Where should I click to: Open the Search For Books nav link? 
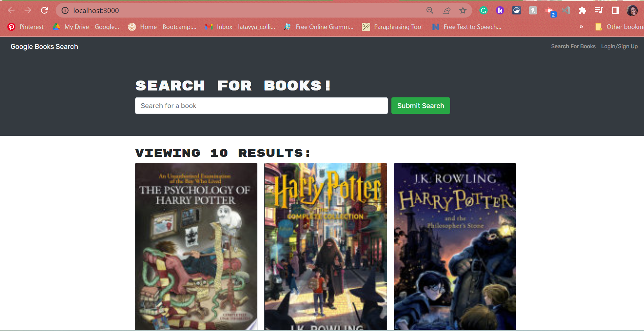tap(573, 46)
